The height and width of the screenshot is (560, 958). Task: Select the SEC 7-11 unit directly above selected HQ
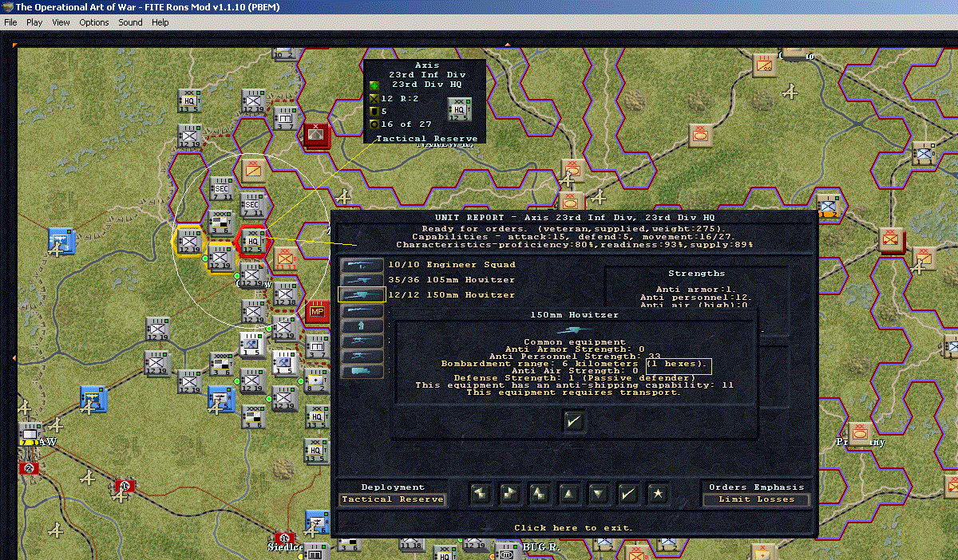click(x=252, y=206)
